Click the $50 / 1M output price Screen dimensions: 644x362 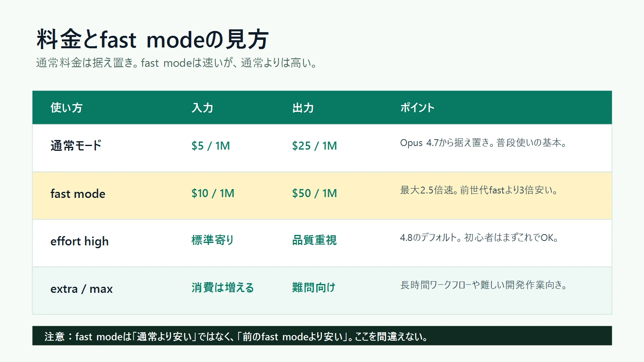(x=314, y=193)
